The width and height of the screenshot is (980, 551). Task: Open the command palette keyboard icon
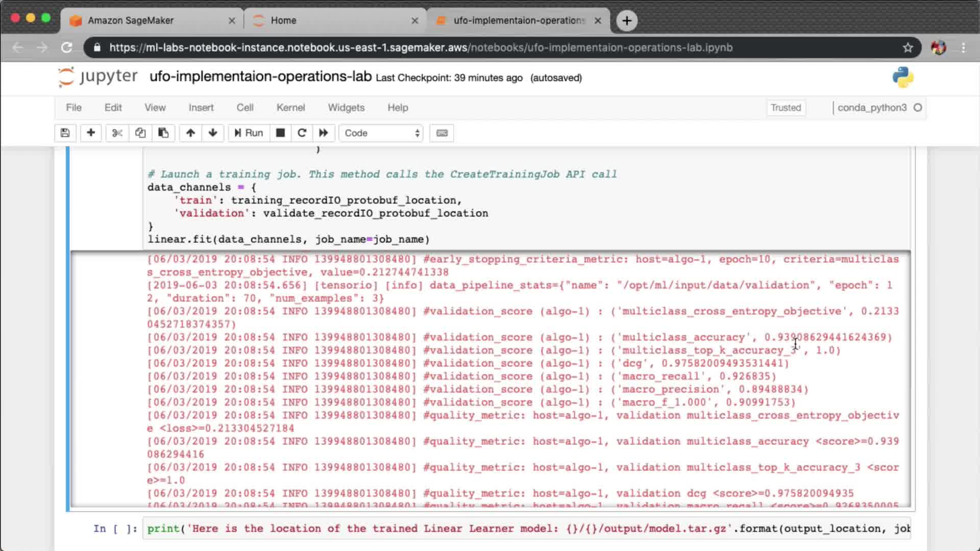tap(442, 133)
